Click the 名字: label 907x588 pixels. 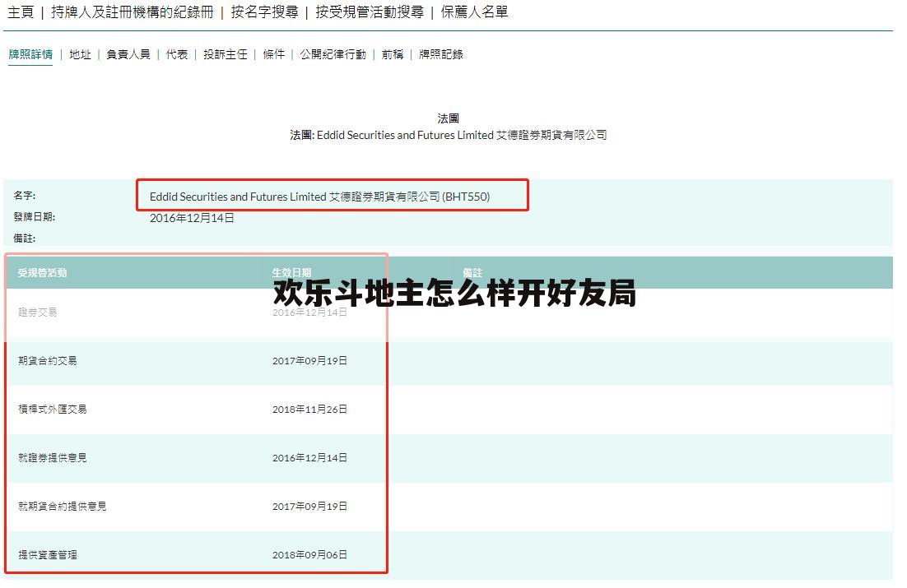click(25, 196)
